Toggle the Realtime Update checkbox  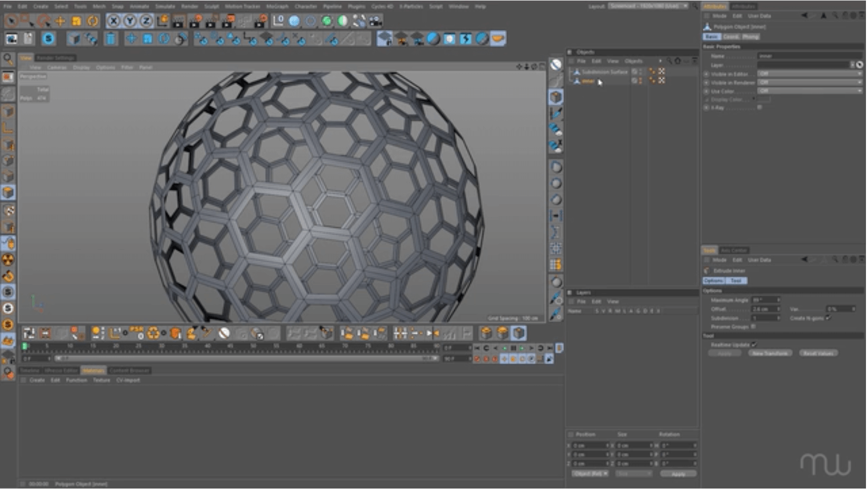tap(754, 345)
